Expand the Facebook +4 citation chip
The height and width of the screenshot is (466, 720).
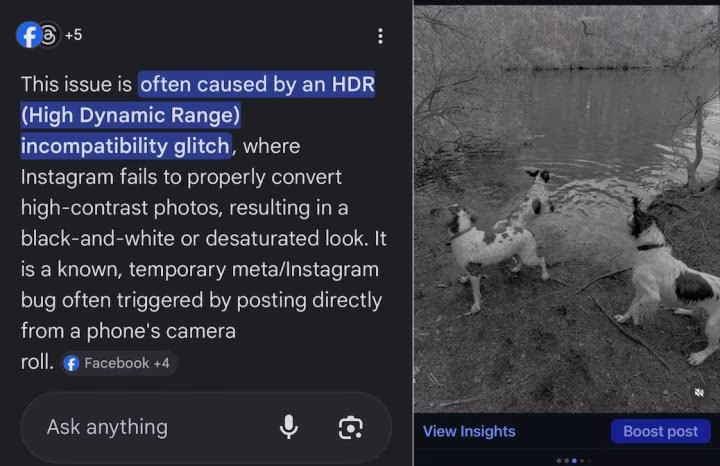(118, 363)
